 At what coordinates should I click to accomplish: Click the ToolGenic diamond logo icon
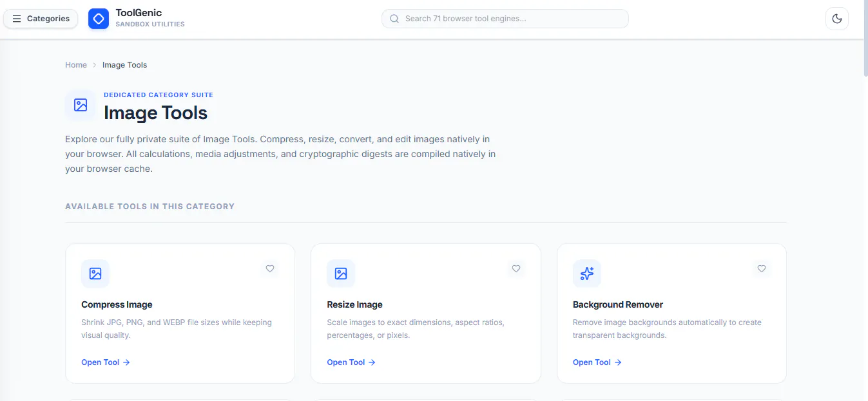pyautogui.click(x=99, y=19)
